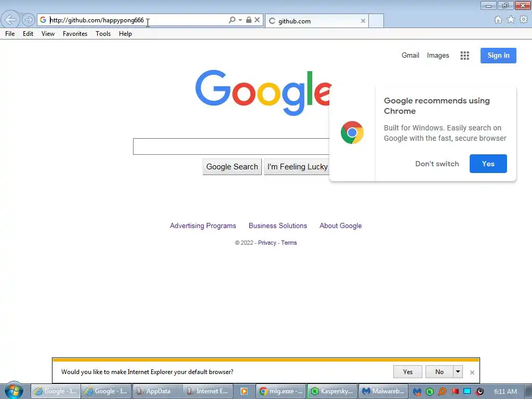532x399 pixels.
Task: Click the Google logo
Action: point(263,92)
